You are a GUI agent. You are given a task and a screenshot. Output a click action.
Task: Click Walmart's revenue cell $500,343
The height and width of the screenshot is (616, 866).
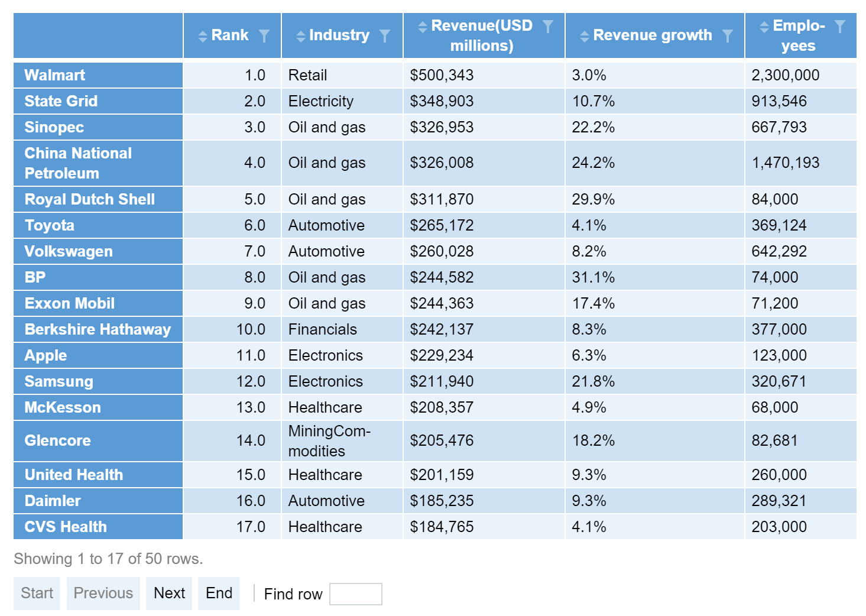[484, 75]
